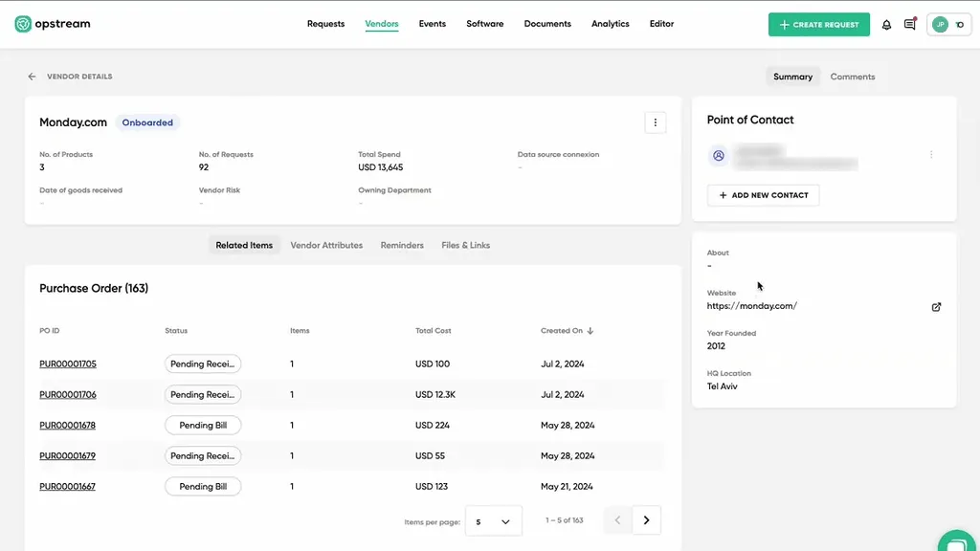Click the Tel Aviv HQ location value
980x551 pixels.
coord(722,386)
